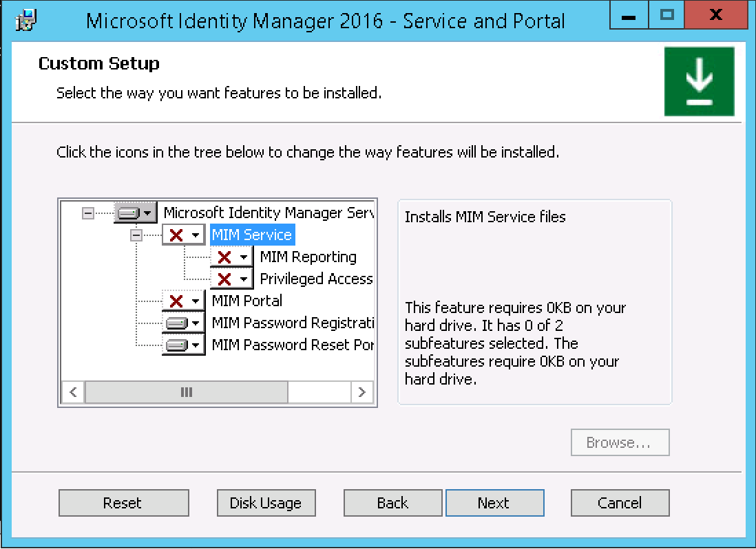Click the drive icon beside MIM Password Reset Portal
Screen dimensions: 756x549
click(x=178, y=345)
